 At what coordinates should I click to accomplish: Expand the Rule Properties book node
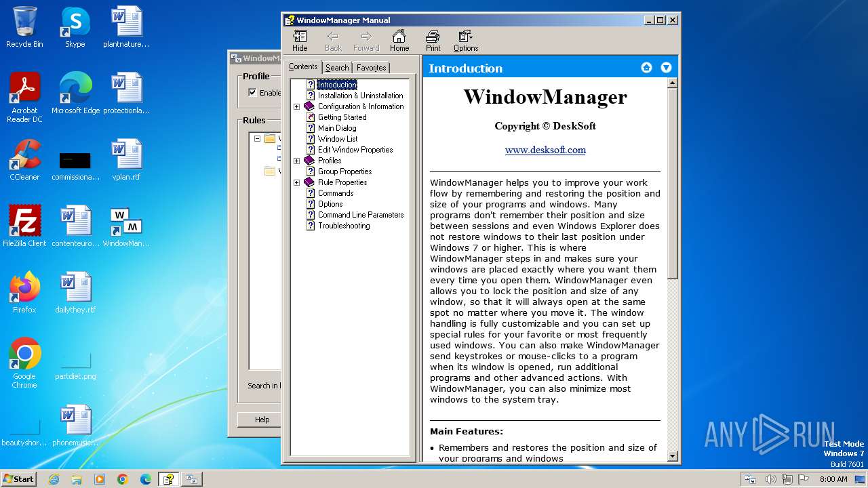pos(296,182)
